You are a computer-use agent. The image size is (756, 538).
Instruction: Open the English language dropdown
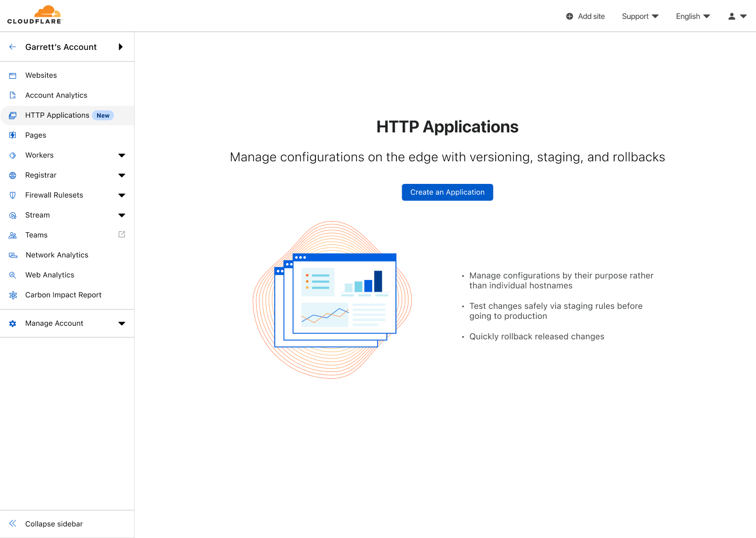click(x=692, y=16)
